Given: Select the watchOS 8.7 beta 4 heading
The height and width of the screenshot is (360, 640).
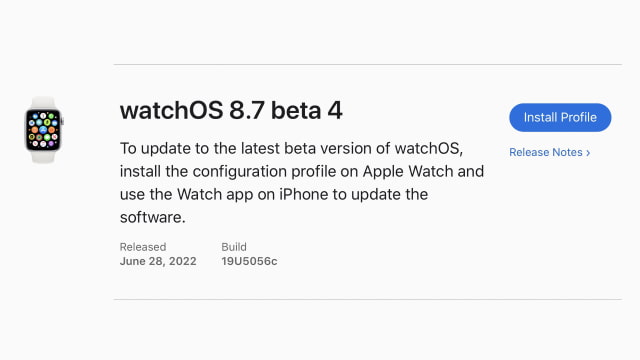Looking at the screenshot, I should 231,111.
